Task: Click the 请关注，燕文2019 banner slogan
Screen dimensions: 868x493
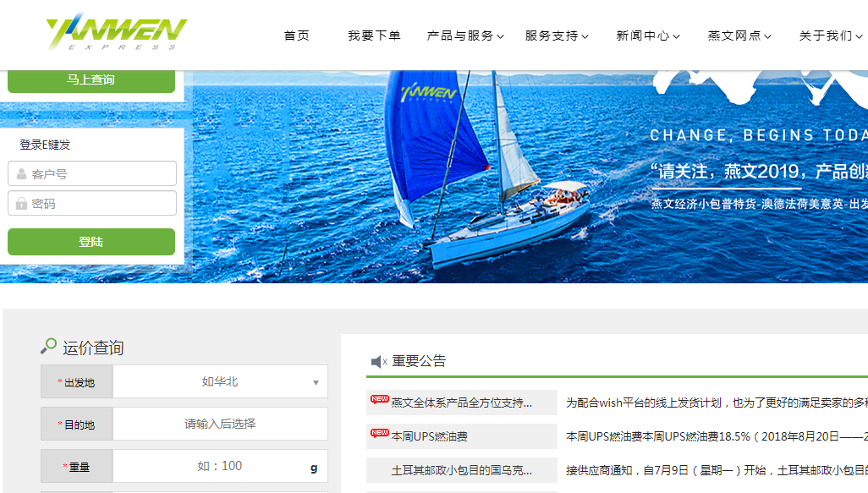Action: [x=759, y=172]
